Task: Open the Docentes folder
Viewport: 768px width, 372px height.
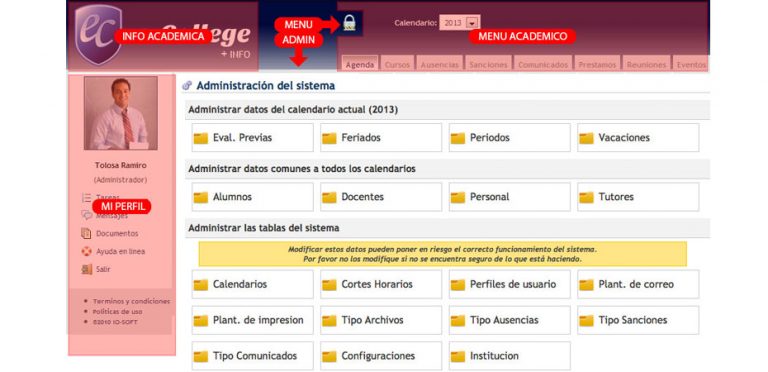Action: 381,197
